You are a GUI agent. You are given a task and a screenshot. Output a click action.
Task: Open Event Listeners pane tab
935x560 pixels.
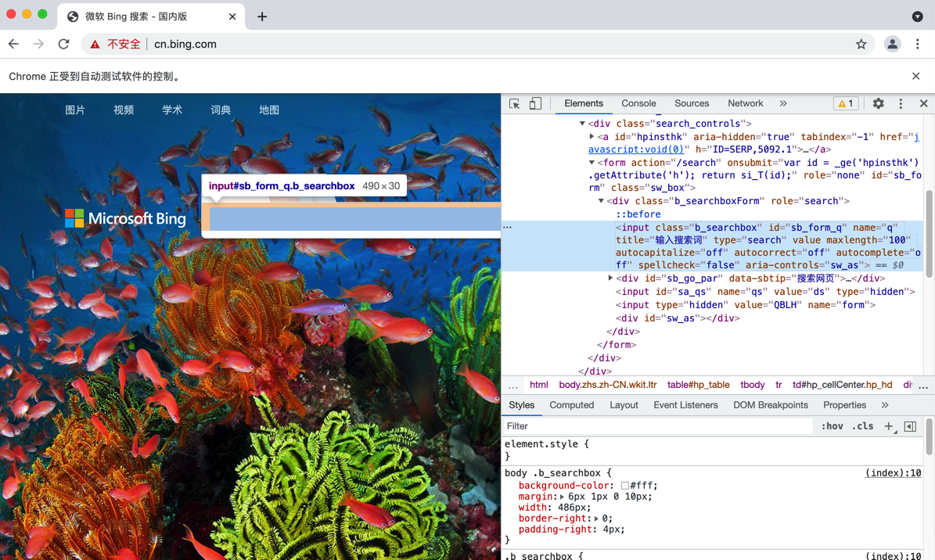click(685, 405)
